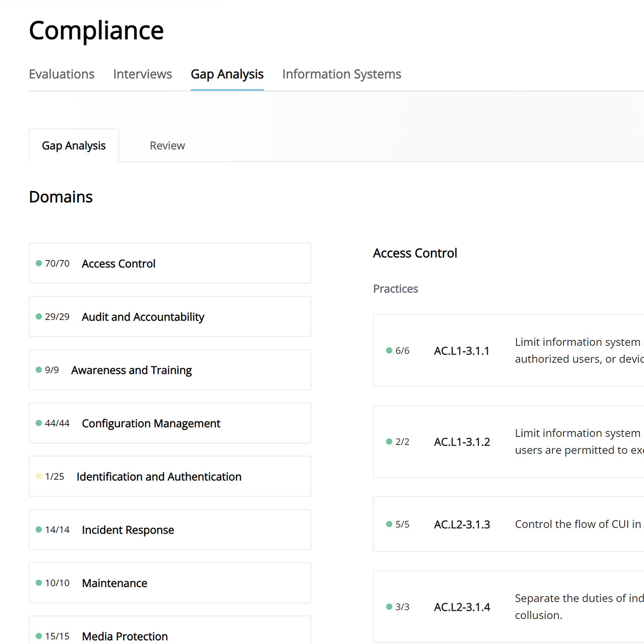Open practice AC.L1-3.1.1
Viewport: 644px width, 644px height.
(509, 350)
